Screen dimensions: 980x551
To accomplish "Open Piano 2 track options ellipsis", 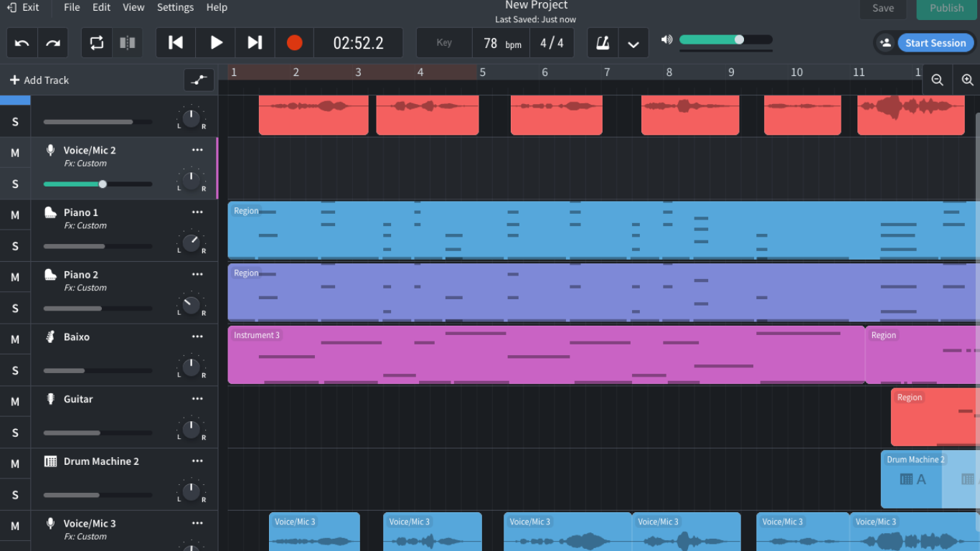I will [197, 274].
